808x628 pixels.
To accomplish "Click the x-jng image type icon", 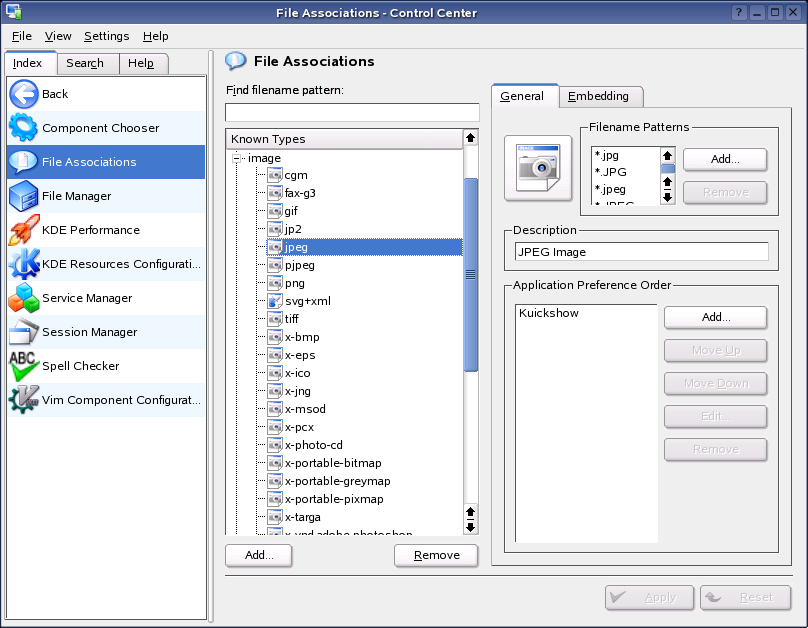I will (275, 391).
